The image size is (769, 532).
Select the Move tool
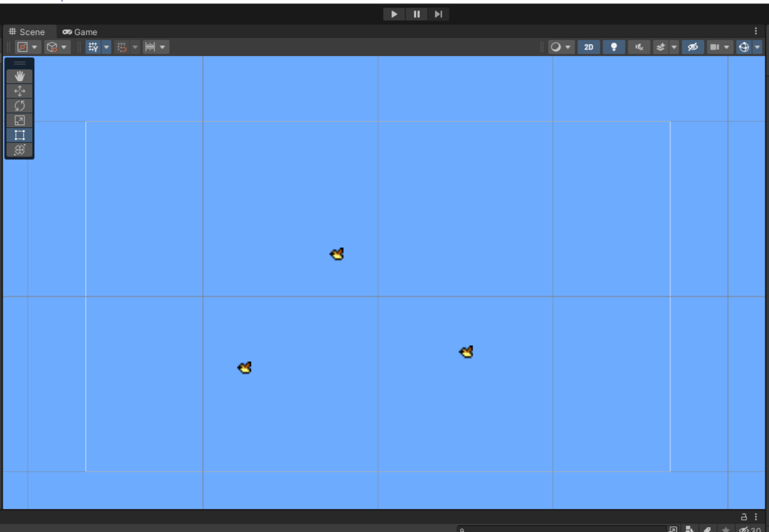coord(20,91)
